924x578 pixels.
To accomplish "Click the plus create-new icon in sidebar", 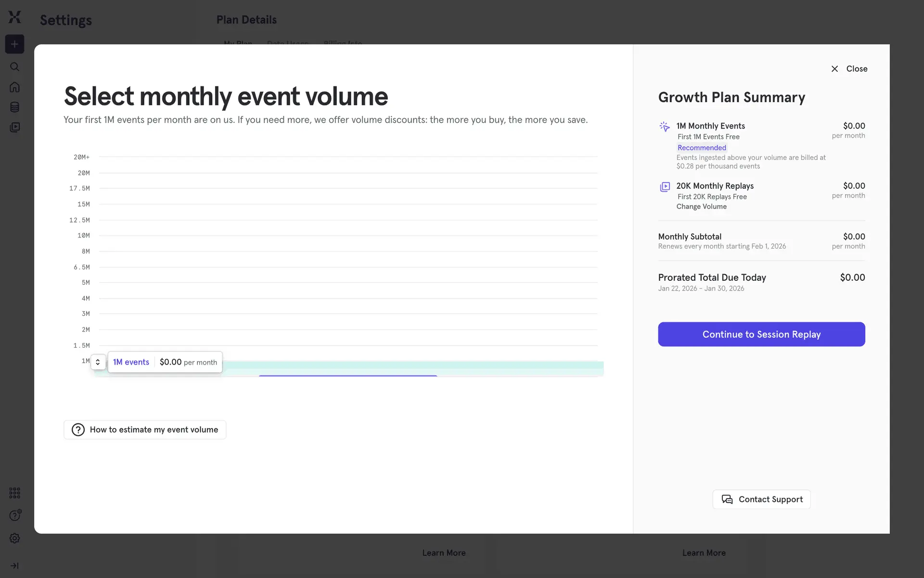I will point(14,44).
